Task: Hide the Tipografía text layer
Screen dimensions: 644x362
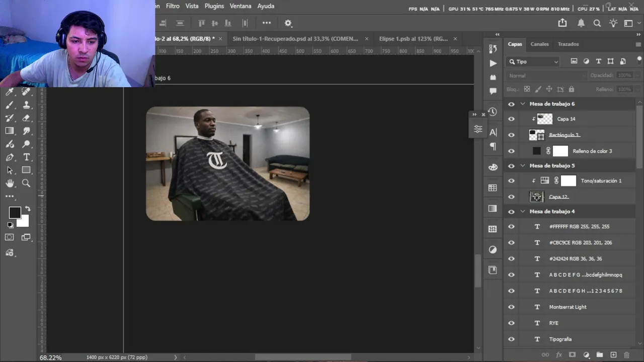Action: coord(511,339)
